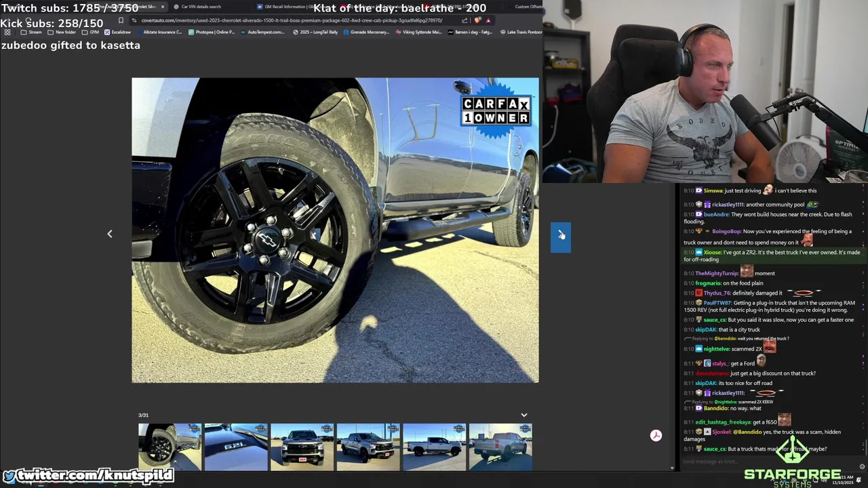Go to the previous vehicle photo

tap(110, 234)
